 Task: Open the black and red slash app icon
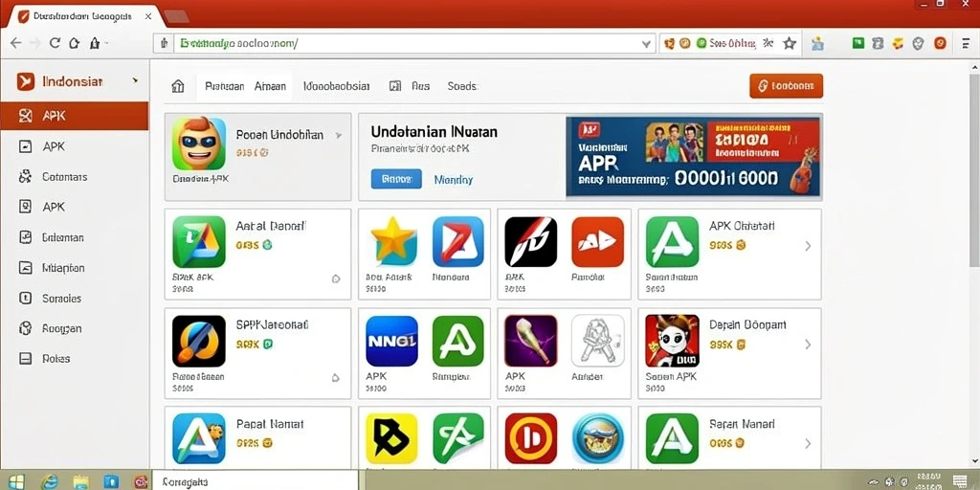pos(530,241)
